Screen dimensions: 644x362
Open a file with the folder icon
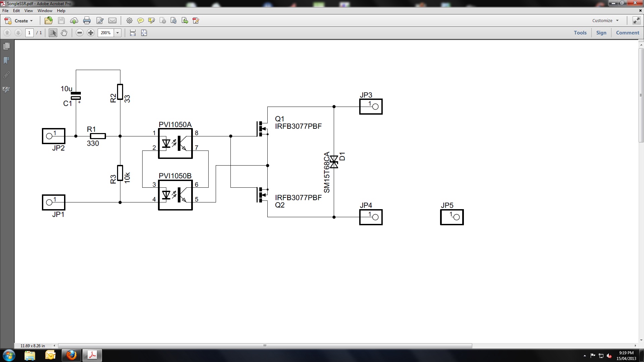49,21
